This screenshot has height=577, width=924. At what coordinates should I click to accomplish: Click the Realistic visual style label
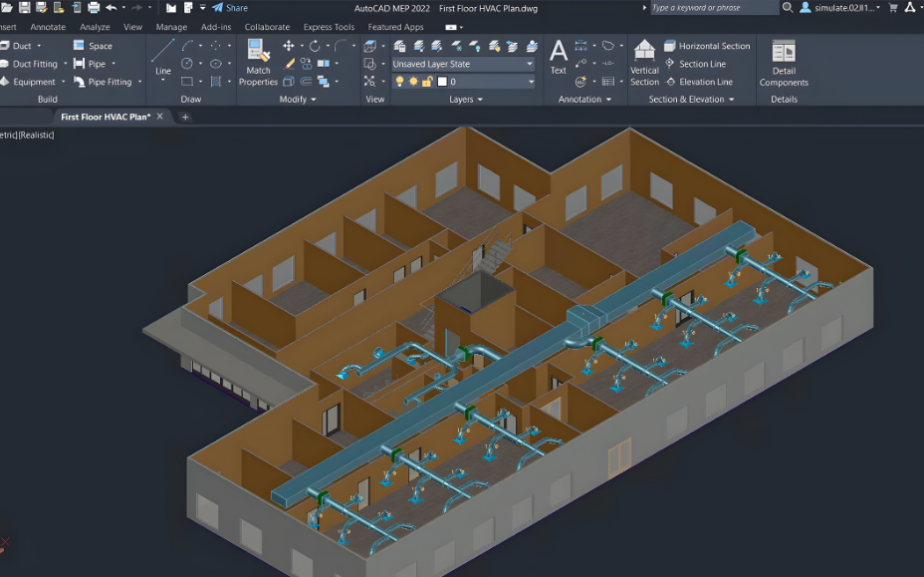pos(34,135)
